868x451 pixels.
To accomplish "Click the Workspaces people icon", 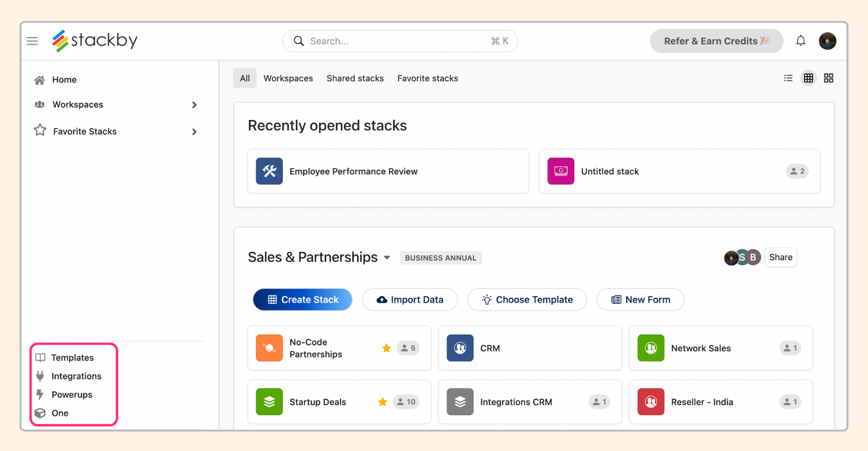I will coord(40,104).
